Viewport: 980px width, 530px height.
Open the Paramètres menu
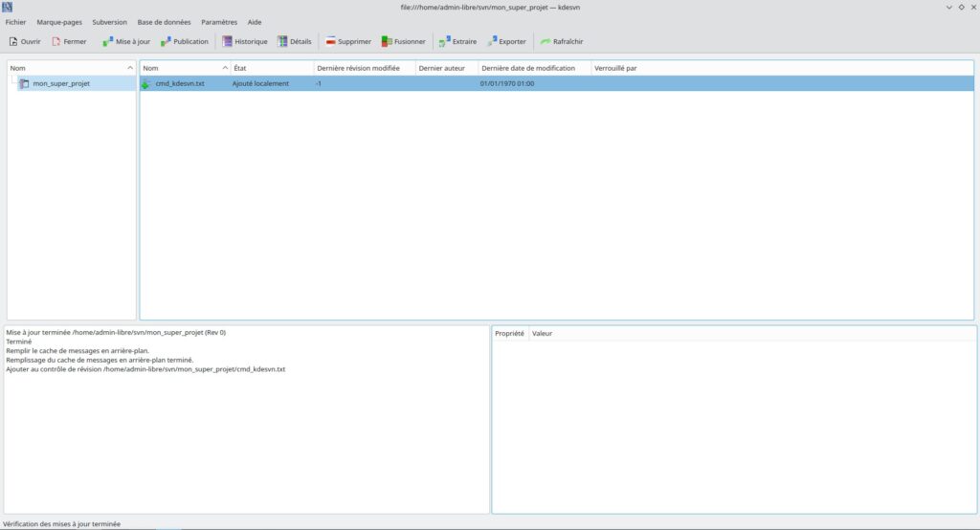tap(219, 22)
